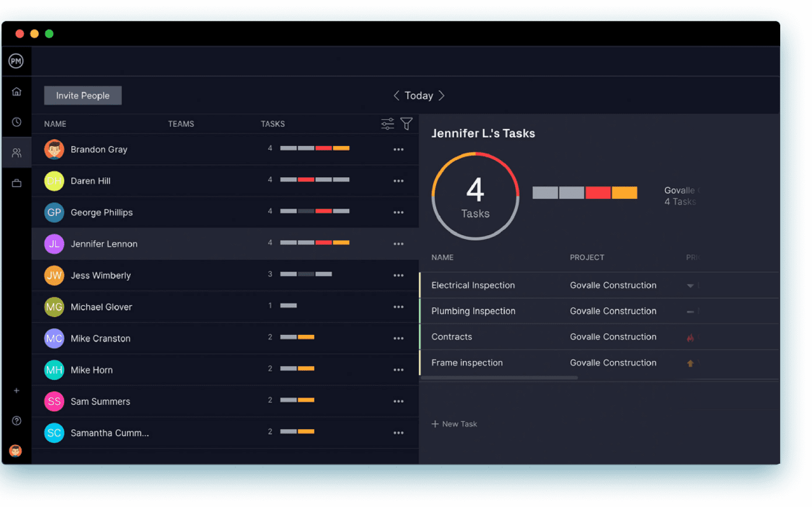Screen dimensions: 812x507
Task: Click the plus icon in sidebar
Action: pos(17,391)
